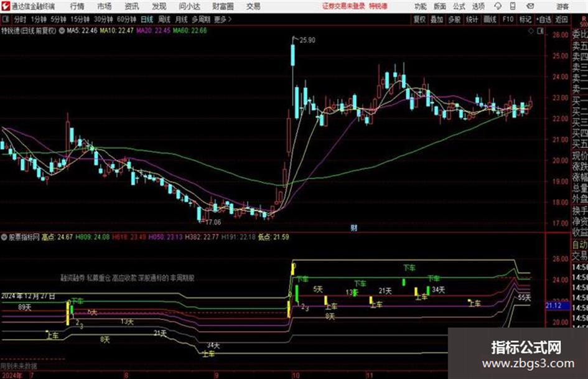
Task: Click the F10 company info button
Action: pos(508,19)
